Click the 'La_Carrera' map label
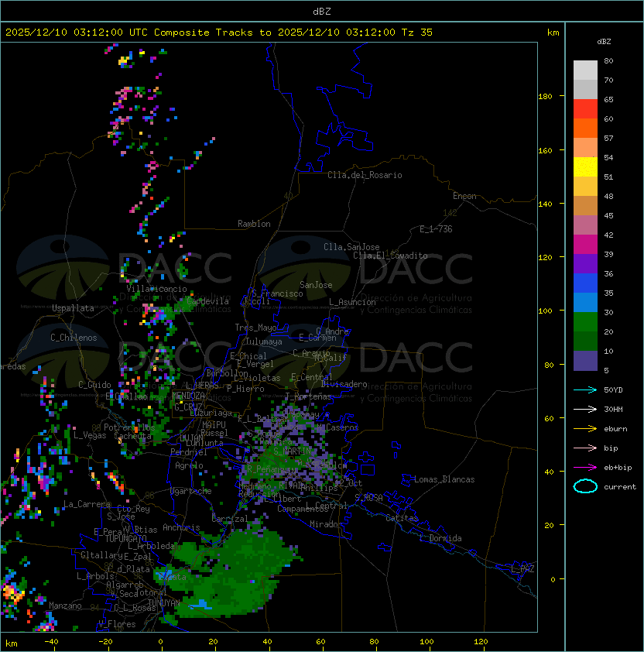The width and height of the screenshot is (644, 652). point(87,504)
